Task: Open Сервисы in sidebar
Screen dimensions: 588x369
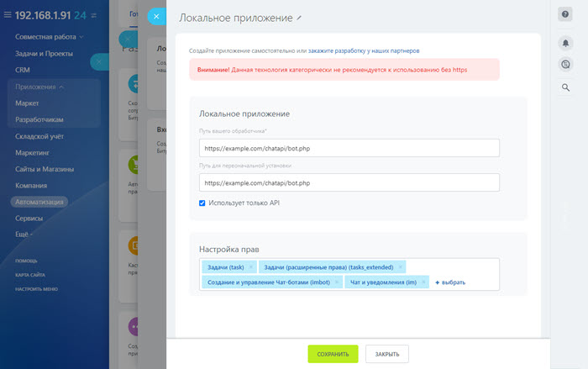Action: click(x=29, y=218)
